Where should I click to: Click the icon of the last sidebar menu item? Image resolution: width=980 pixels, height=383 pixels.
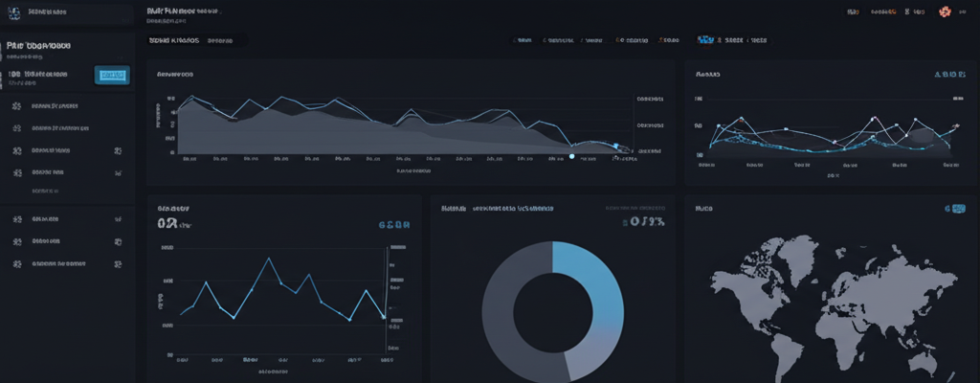(x=16, y=262)
